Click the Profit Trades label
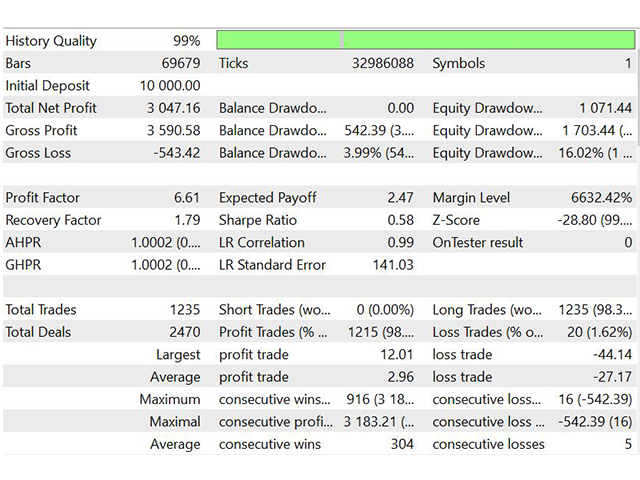The height and width of the screenshot is (480, 640). point(273,332)
